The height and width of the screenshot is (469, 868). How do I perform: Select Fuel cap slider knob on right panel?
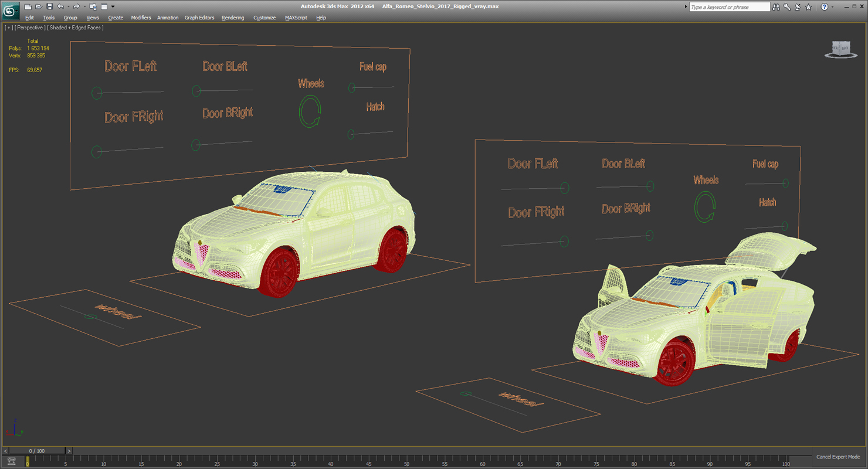click(785, 183)
